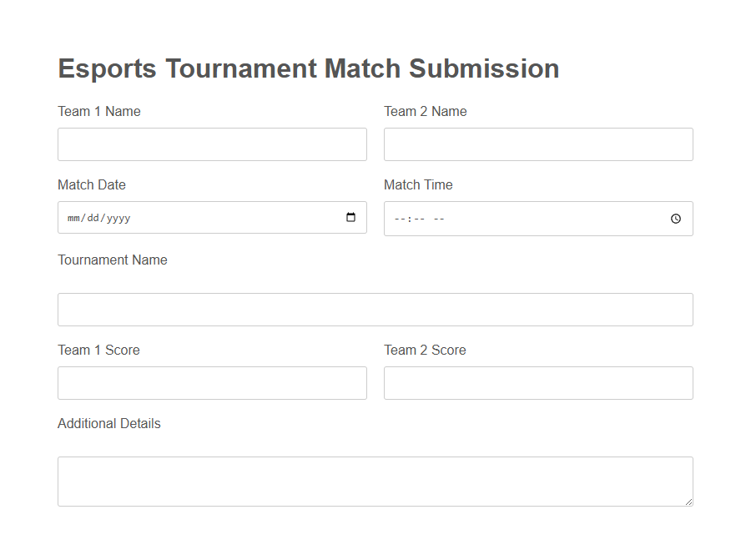This screenshot has width=751, height=560.
Task: Click the Match Time label
Action: pos(418,184)
